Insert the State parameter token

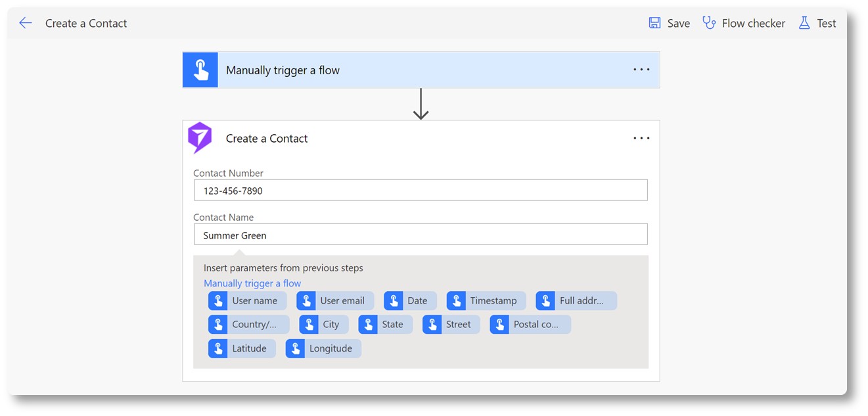386,325
